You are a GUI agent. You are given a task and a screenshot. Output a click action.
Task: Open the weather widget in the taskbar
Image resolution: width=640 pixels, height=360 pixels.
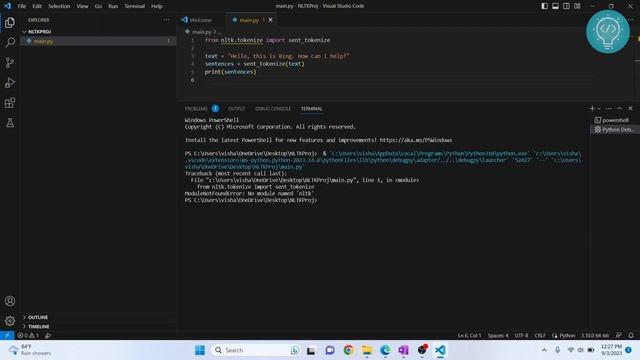tap(30, 350)
